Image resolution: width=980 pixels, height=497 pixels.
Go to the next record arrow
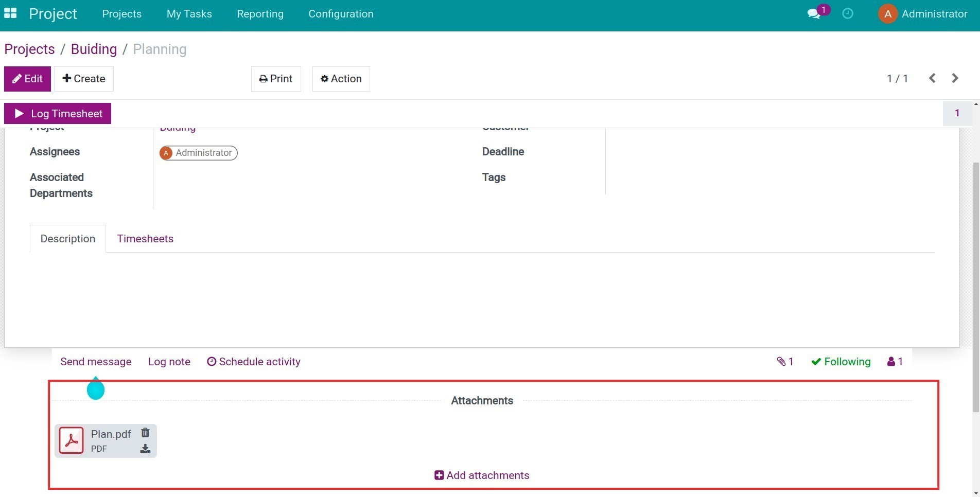[955, 78]
